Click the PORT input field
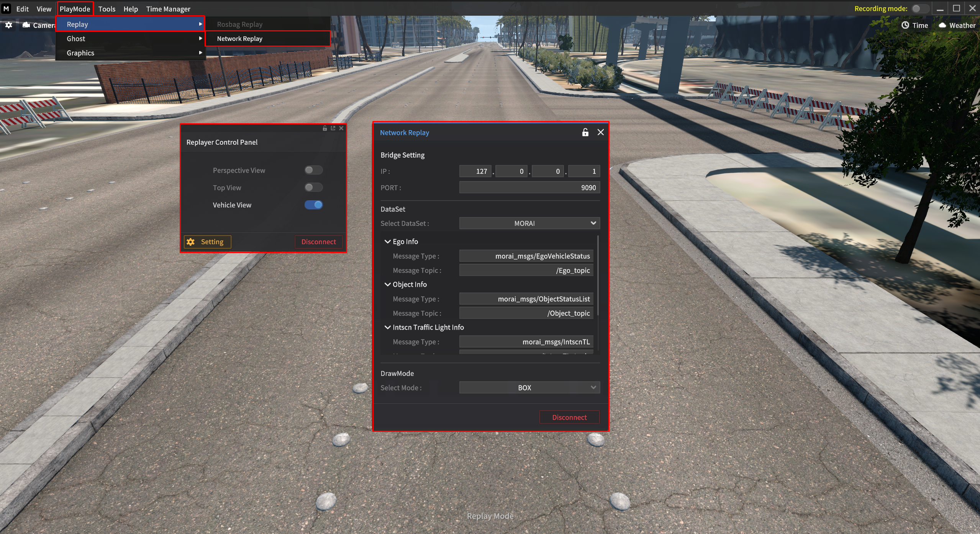Viewport: 980px width, 534px height. [529, 188]
